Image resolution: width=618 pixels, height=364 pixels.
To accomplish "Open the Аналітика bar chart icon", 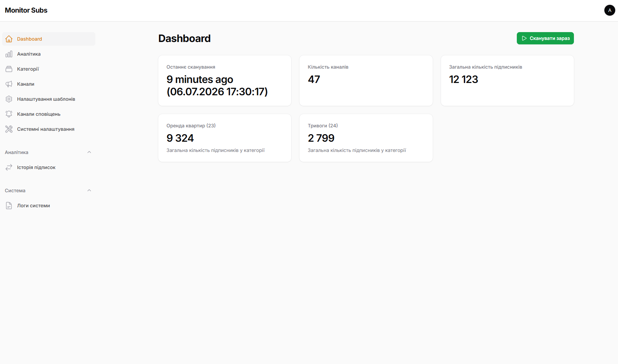I will click(x=9, y=54).
